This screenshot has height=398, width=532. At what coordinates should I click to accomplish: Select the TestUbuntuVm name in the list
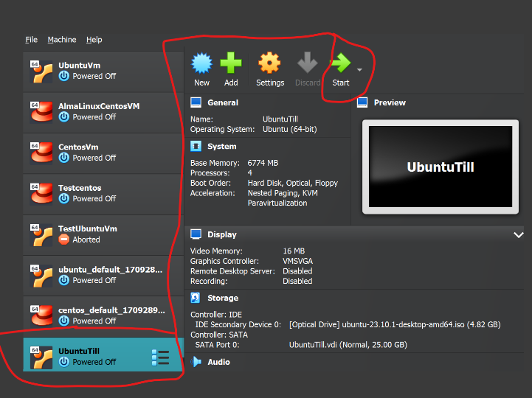click(88, 228)
